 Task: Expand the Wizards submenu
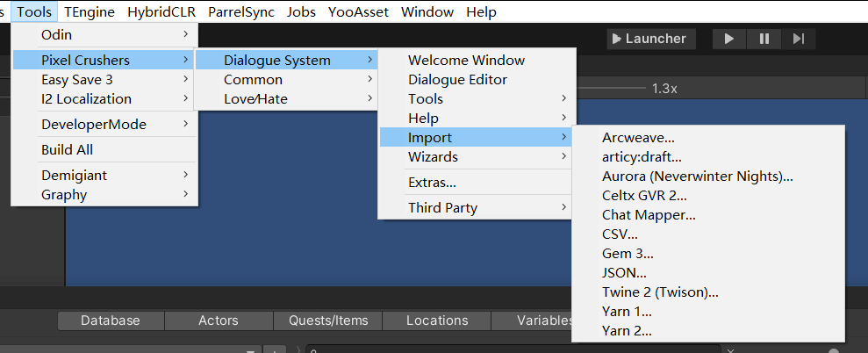pos(477,157)
